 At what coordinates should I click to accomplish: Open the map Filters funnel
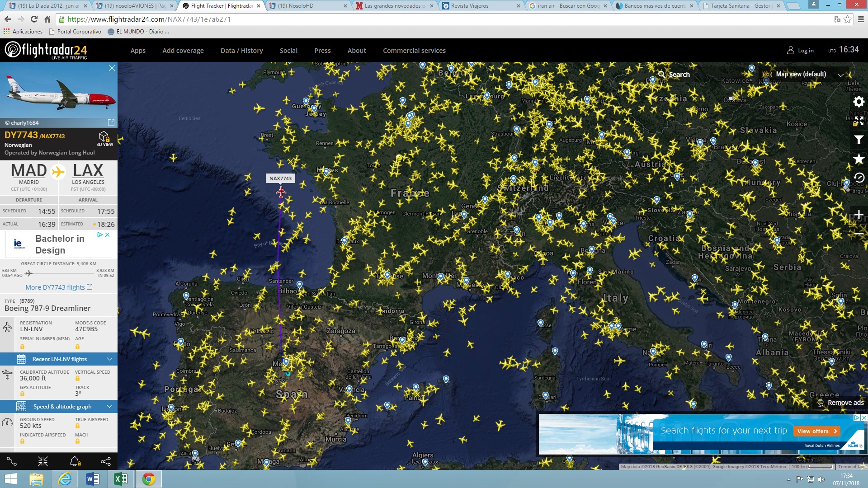(859, 140)
